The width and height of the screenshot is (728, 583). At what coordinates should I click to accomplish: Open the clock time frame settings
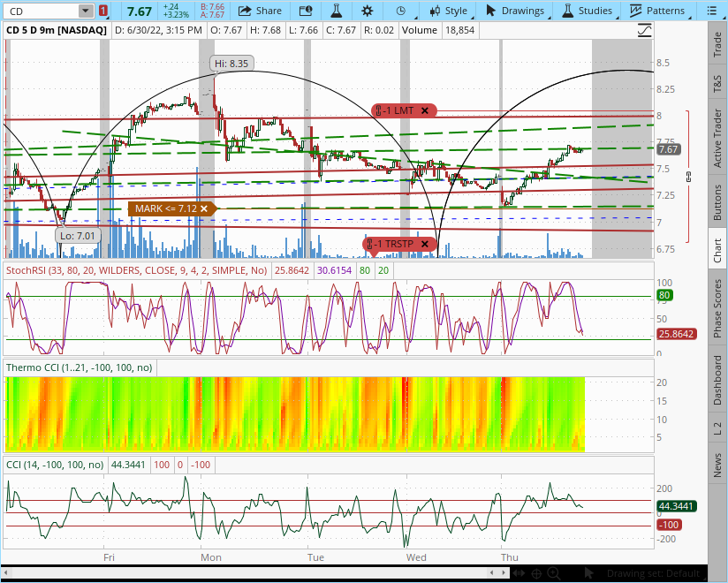(x=401, y=11)
